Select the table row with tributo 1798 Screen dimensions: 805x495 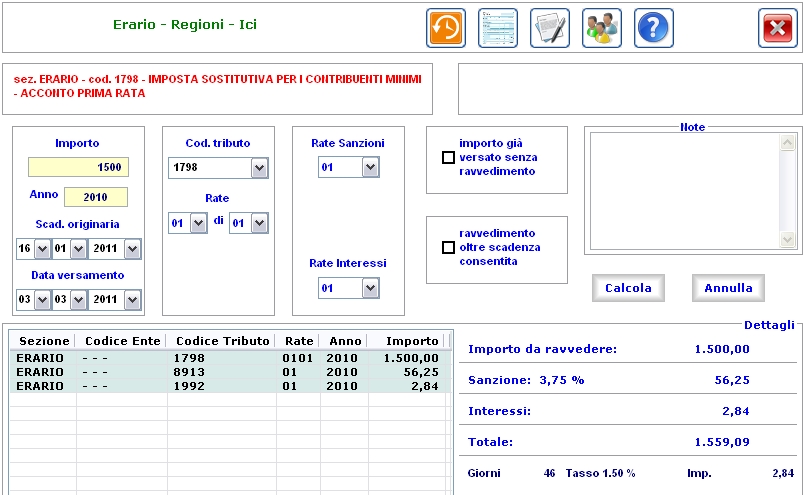pyautogui.click(x=230, y=358)
